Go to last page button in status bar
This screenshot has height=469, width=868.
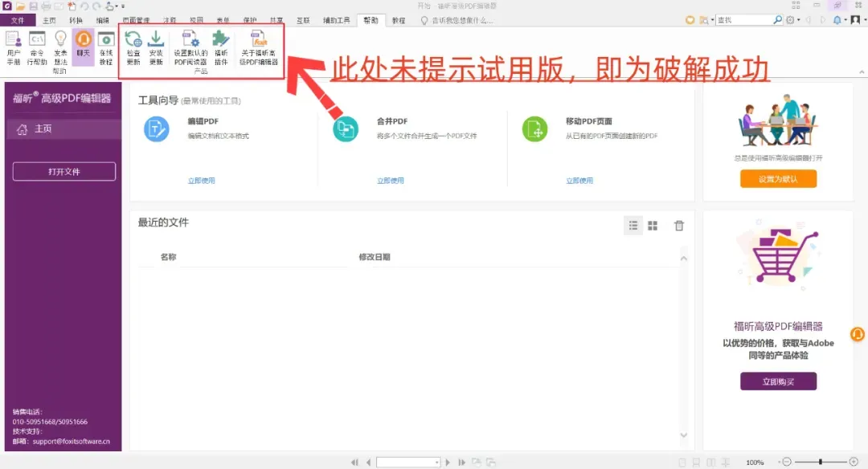click(x=461, y=463)
